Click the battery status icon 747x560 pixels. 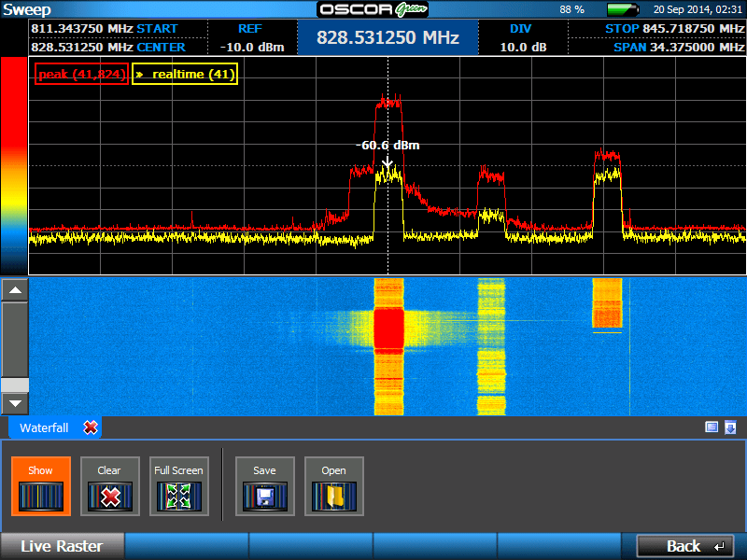[624, 9]
